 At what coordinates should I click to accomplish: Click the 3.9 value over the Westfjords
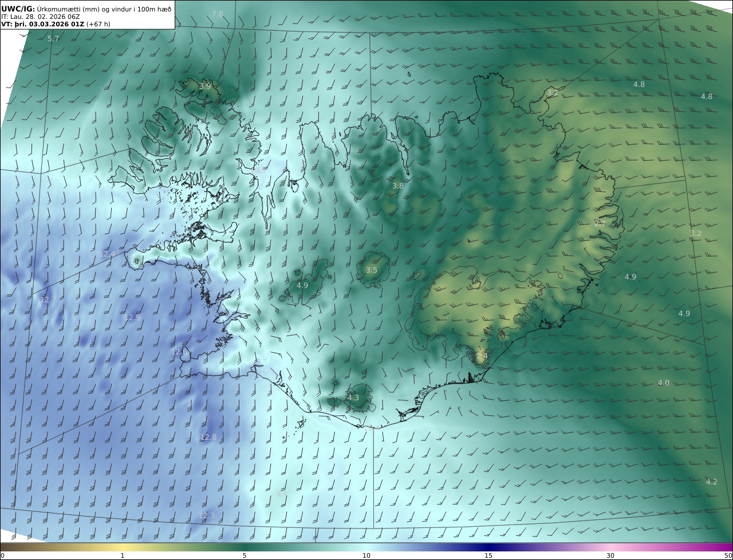click(204, 86)
